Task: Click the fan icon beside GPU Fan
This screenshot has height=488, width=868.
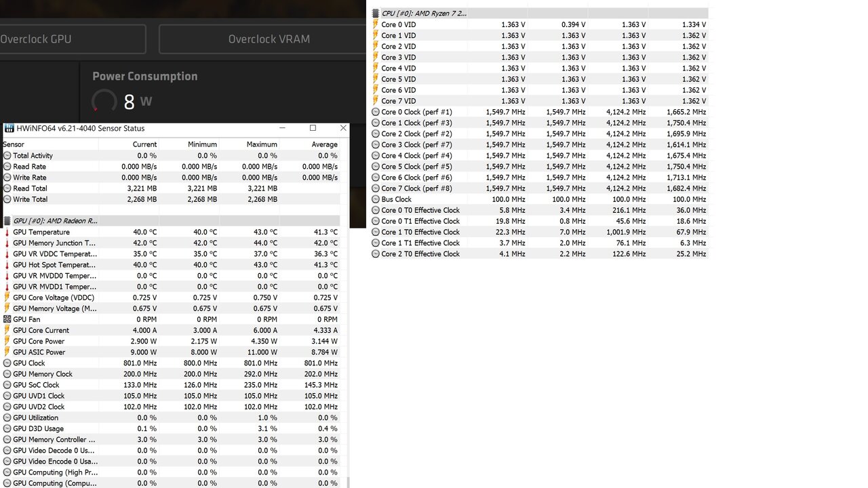Action: point(7,319)
